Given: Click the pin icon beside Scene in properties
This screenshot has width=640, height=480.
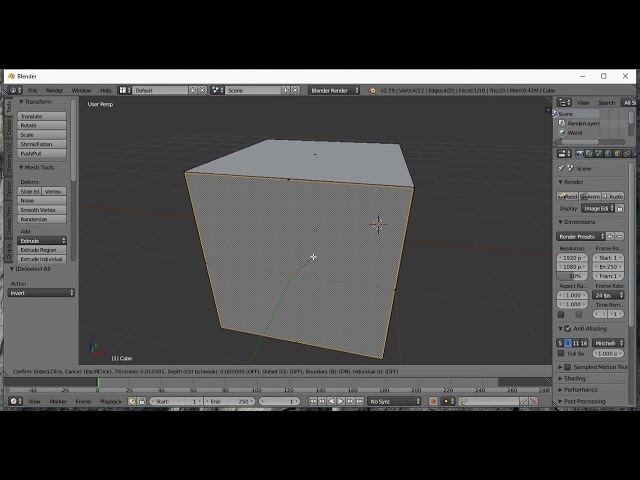Looking at the screenshot, I should tap(561, 168).
